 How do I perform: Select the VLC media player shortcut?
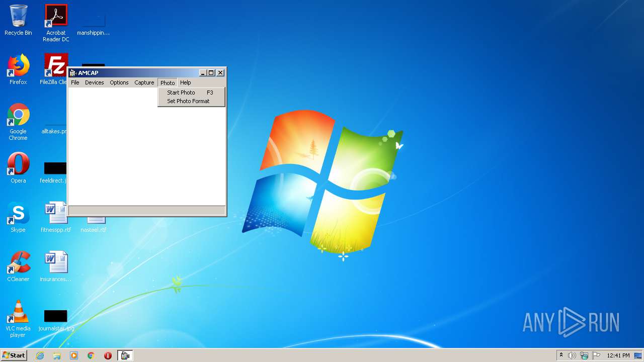pyautogui.click(x=18, y=319)
